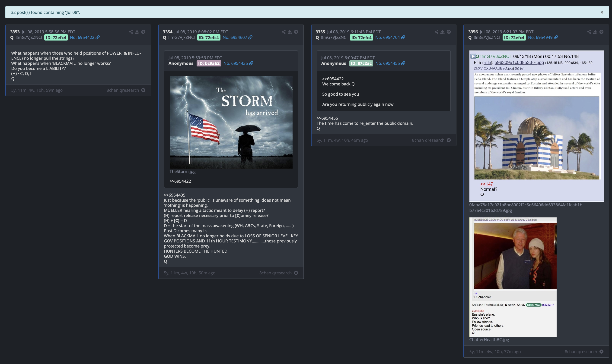Download post 3355
Image resolution: width=612 pixels, height=364 pixels.
point(442,32)
